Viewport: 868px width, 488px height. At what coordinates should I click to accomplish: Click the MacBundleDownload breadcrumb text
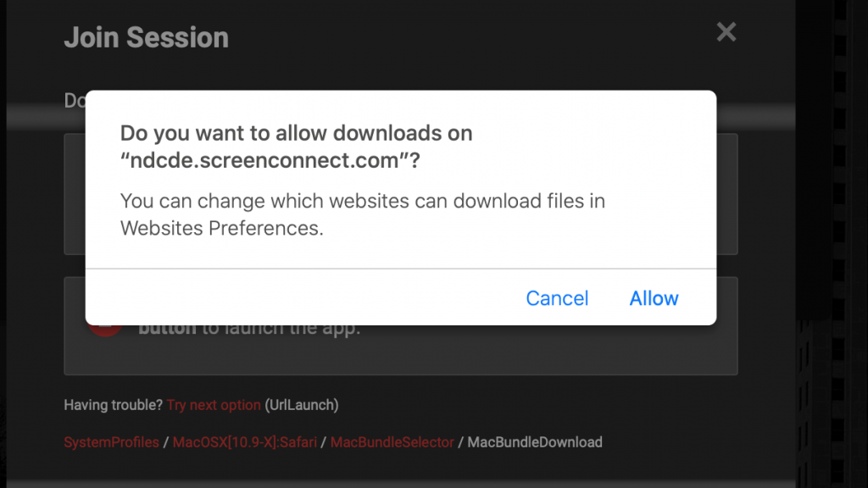point(535,442)
